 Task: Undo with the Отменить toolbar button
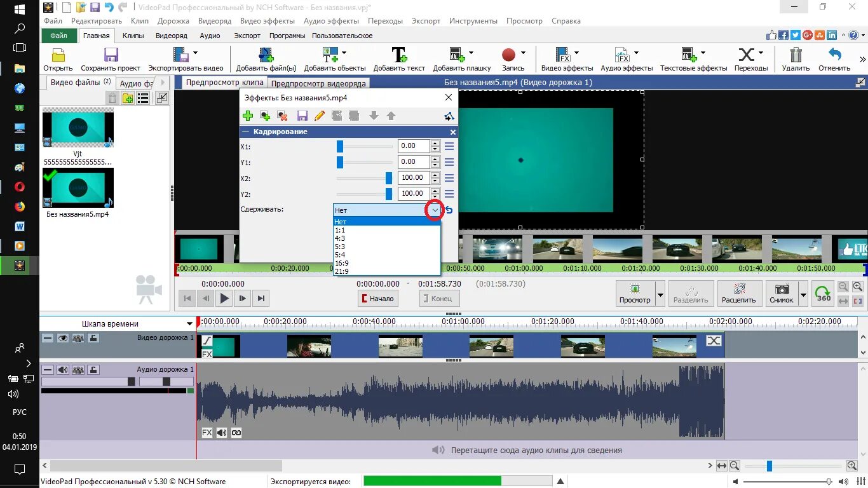tap(834, 60)
